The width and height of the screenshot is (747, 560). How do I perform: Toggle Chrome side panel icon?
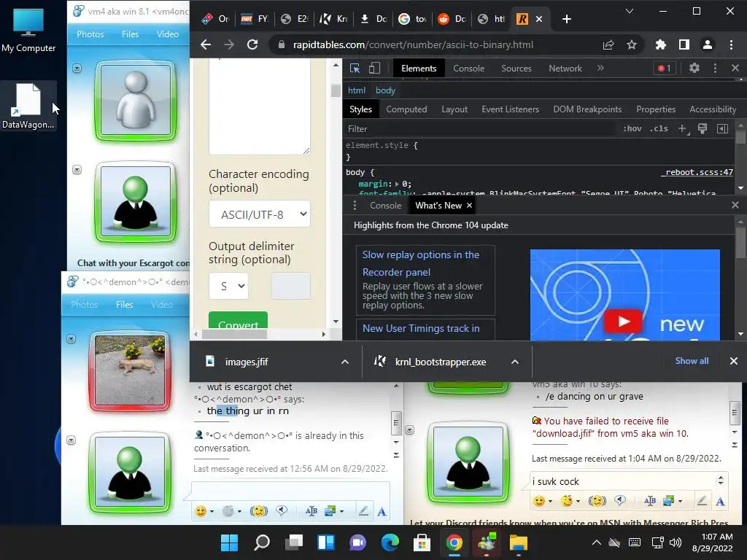point(684,44)
